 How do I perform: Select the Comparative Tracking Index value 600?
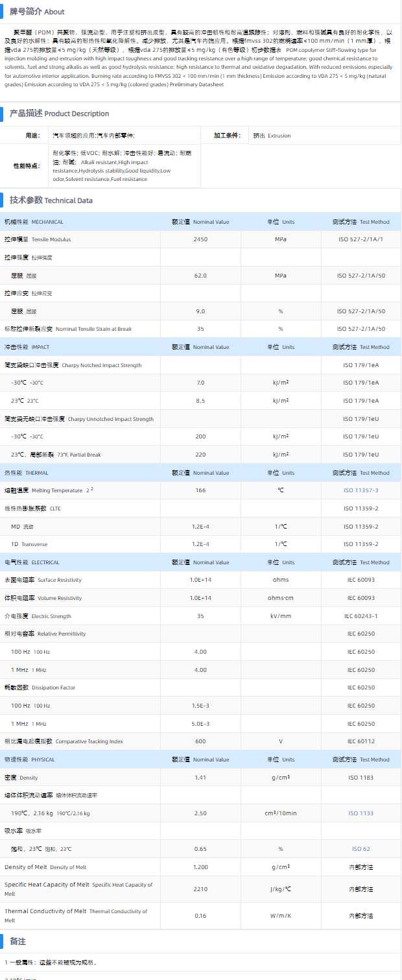200,741
